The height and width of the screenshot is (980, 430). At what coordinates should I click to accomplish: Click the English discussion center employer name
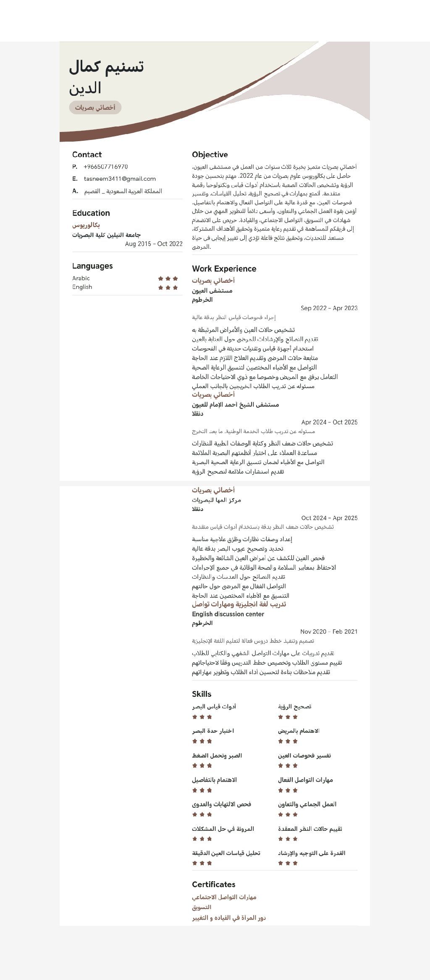click(228, 614)
